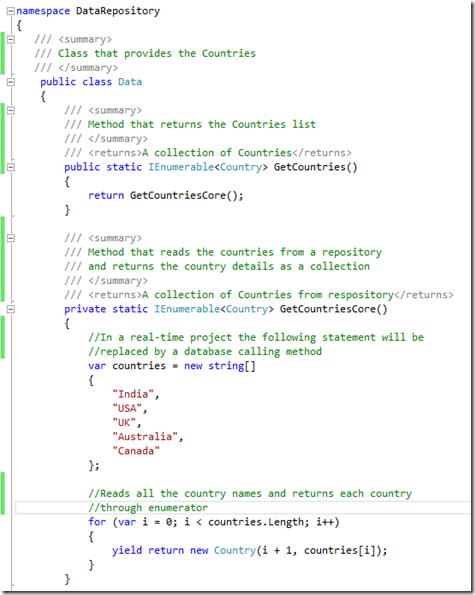Click comment 'Method that reads the countries from a repository'
The height and width of the screenshot is (595, 475).
235,252
